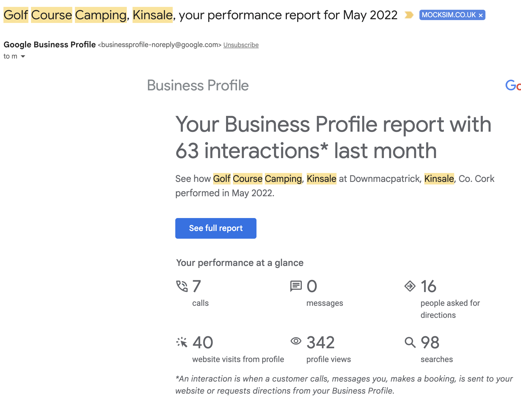Click the 'Your performance at a glance' heading
Image resolution: width=521 pixels, height=420 pixels.
[x=240, y=263]
